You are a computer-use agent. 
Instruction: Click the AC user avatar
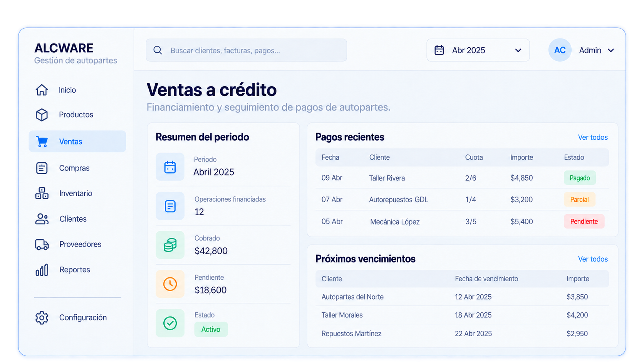tap(560, 50)
